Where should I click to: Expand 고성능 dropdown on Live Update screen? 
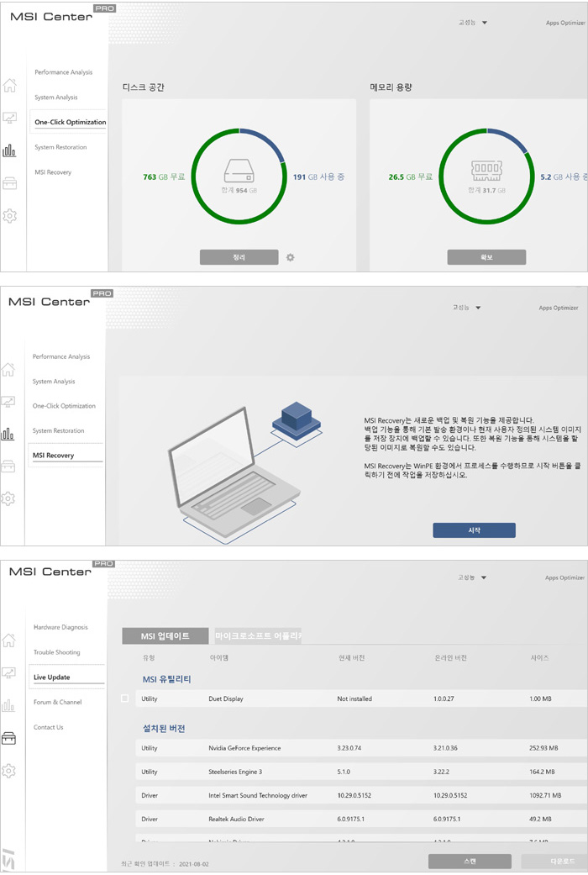(x=472, y=577)
